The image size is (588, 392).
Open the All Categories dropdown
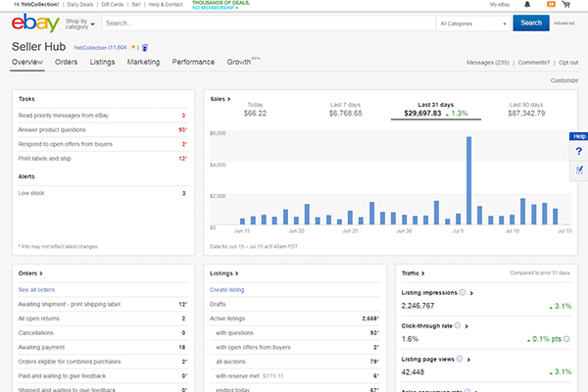pyautogui.click(x=473, y=24)
